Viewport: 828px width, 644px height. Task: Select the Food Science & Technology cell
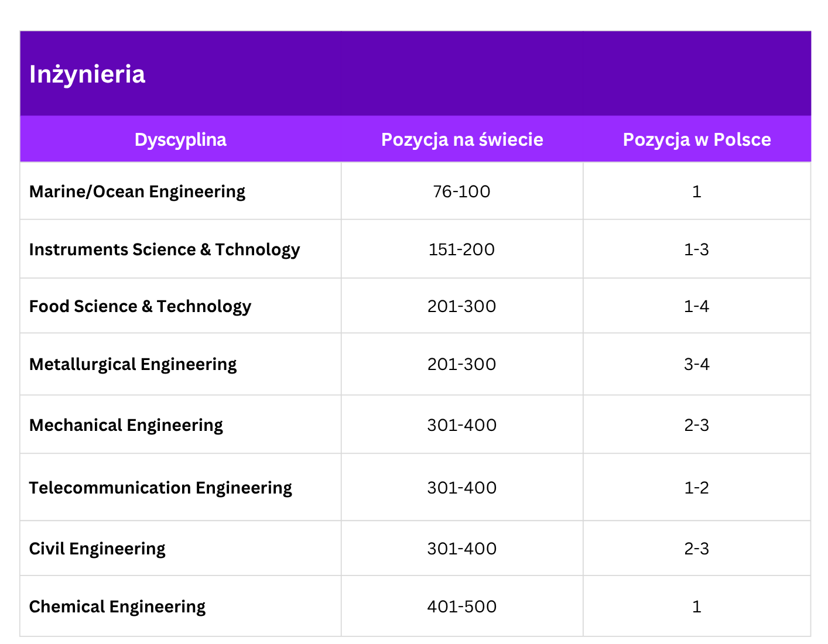(x=140, y=306)
